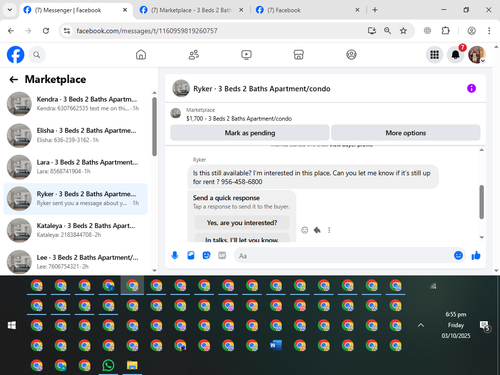The image size is (500, 375).
Task: Open the Lara conversation
Action: (76, 167)
